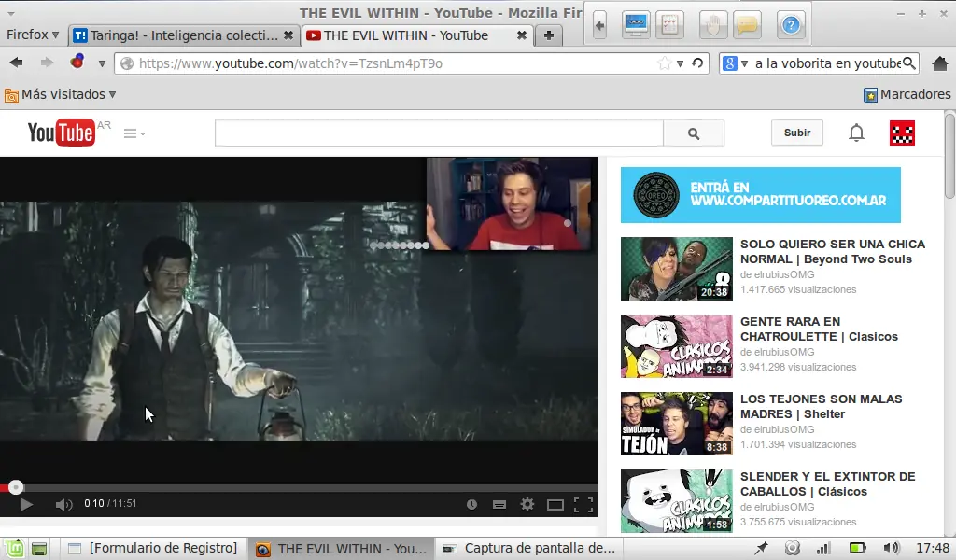Screen dimensions: 956x560
Task: Open history dropdown beside the add-on icon
Action: [x=102, y=63]
